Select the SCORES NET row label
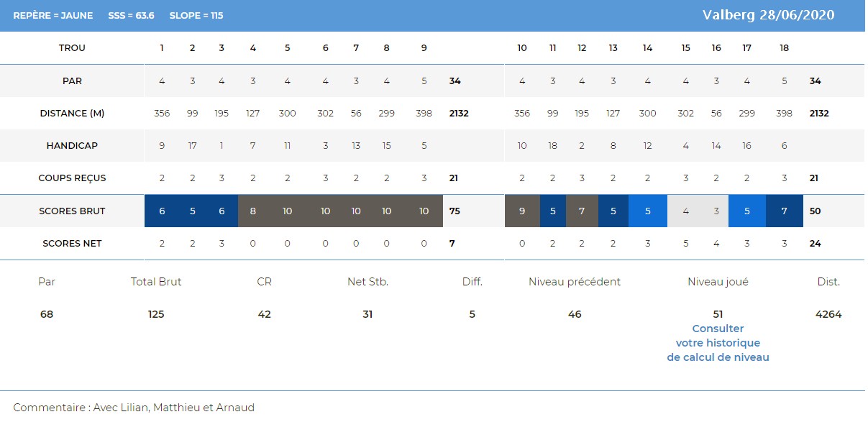The width and height of the screenshot is (868, 422). (72, 244)
